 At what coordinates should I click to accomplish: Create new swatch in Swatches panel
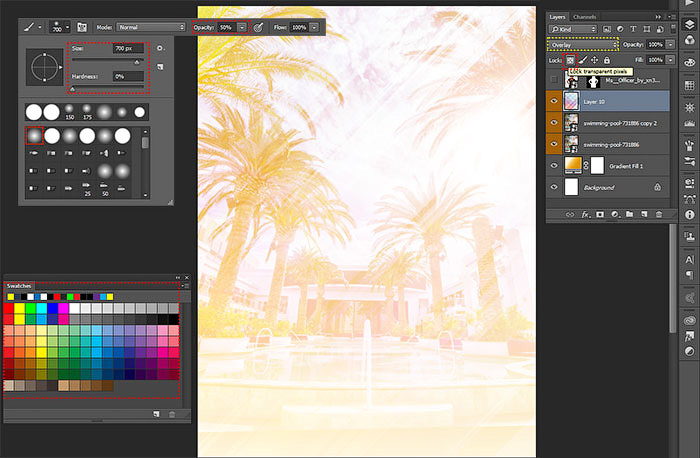pos(156,414)
